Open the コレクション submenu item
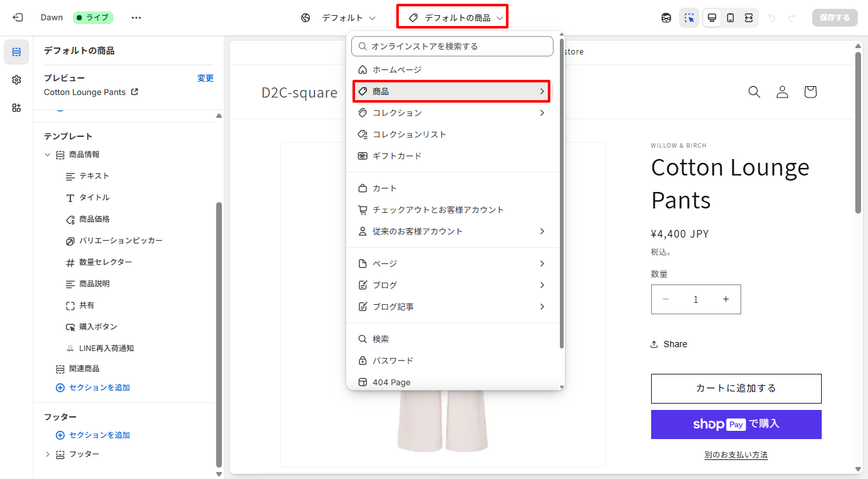 (452, 113)
